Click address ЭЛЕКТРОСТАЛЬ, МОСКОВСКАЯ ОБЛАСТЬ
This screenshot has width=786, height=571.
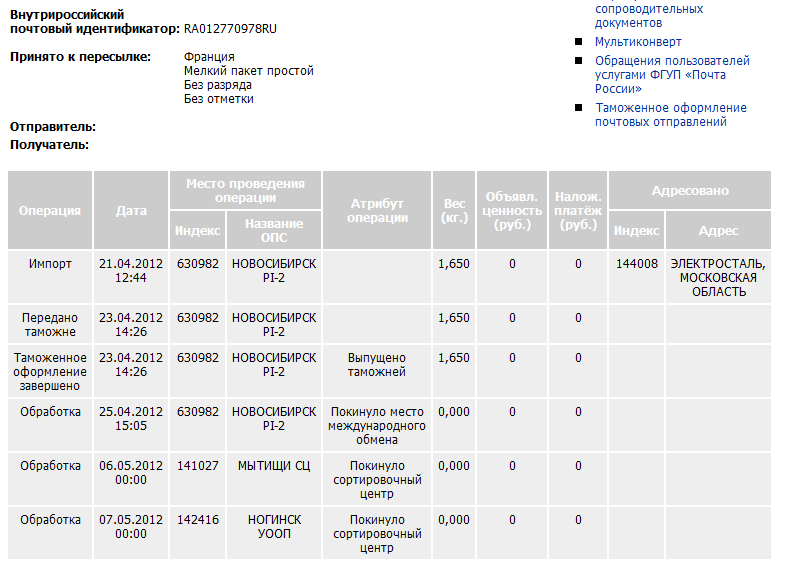718,277
